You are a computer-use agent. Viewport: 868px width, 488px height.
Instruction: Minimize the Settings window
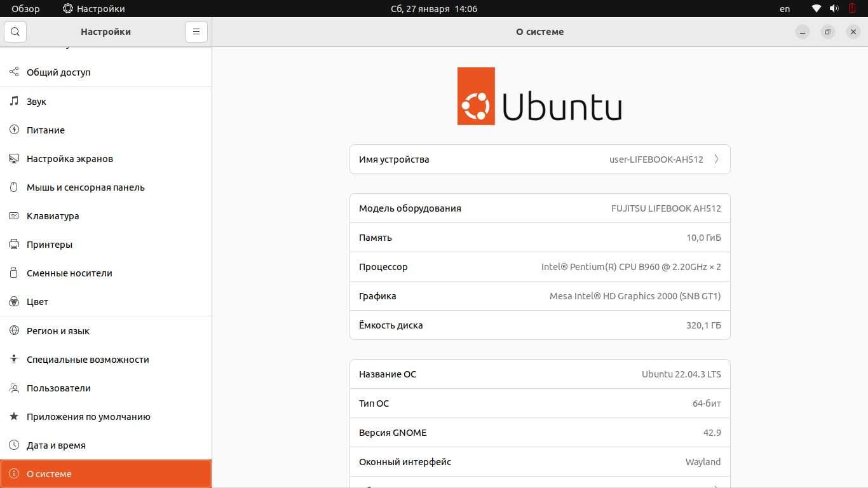803,32
